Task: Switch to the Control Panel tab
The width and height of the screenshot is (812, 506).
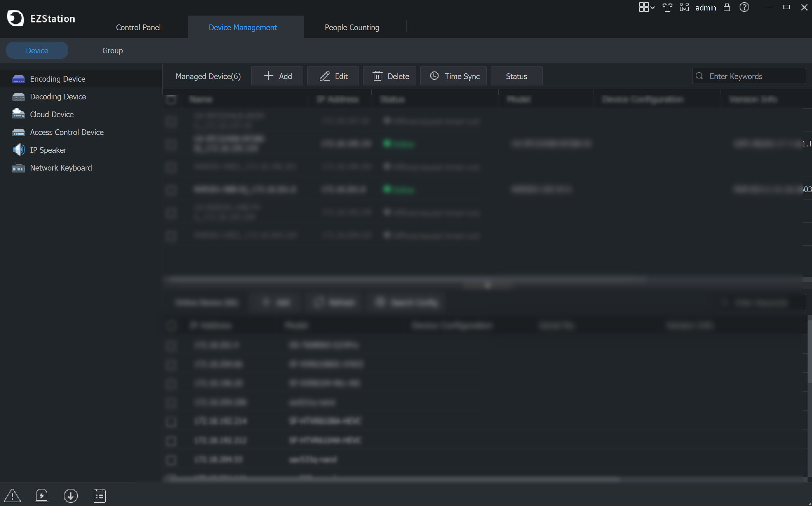Action: [x=138, y=27]
